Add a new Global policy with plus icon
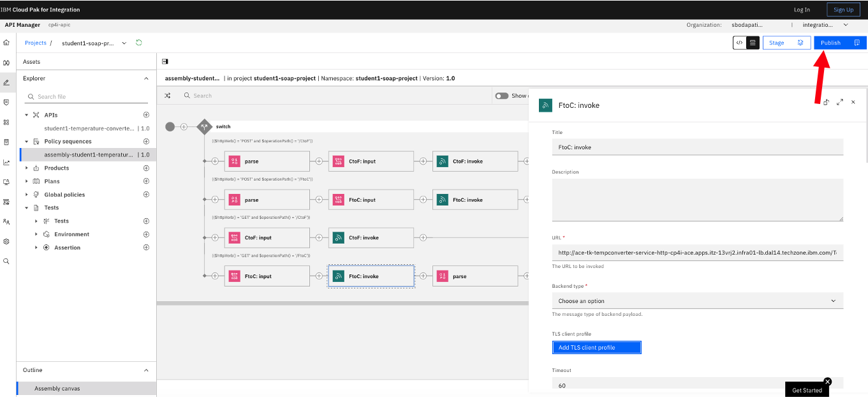The width and height of the screenshot is (868, 402). (x=146, y=195)
